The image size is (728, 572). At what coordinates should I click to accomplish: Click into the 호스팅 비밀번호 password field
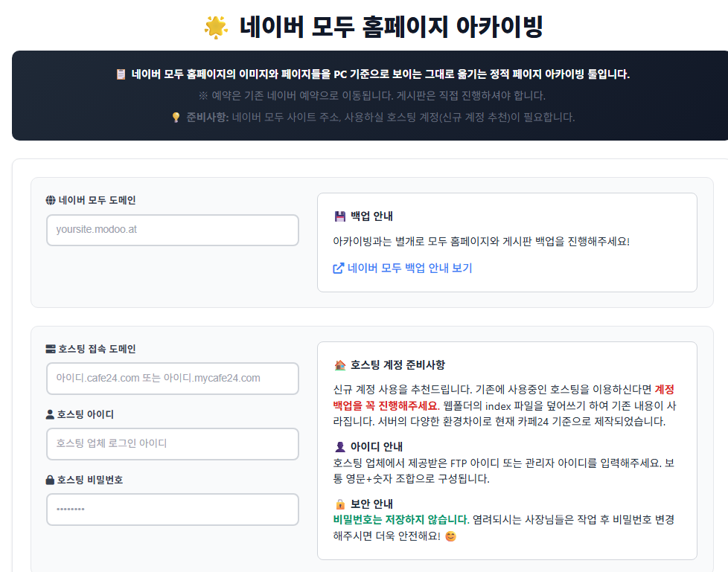pyautogui.click(x=173, y=510)
